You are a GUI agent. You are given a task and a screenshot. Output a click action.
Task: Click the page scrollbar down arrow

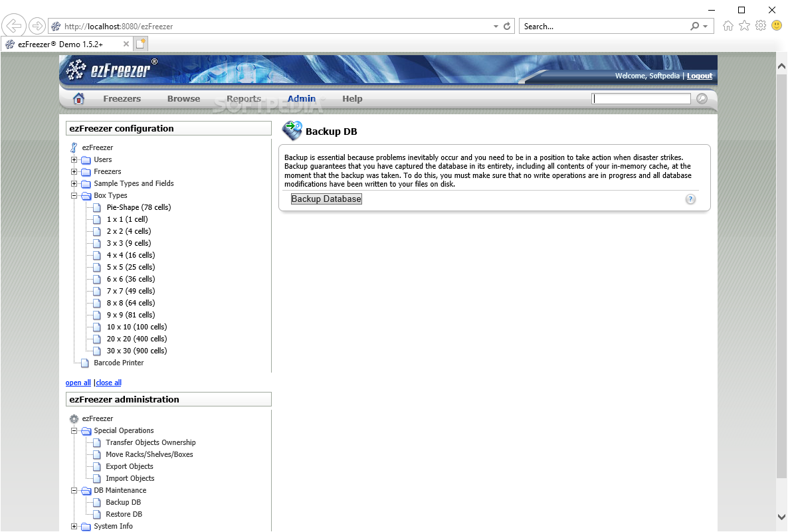pos(781,517)
